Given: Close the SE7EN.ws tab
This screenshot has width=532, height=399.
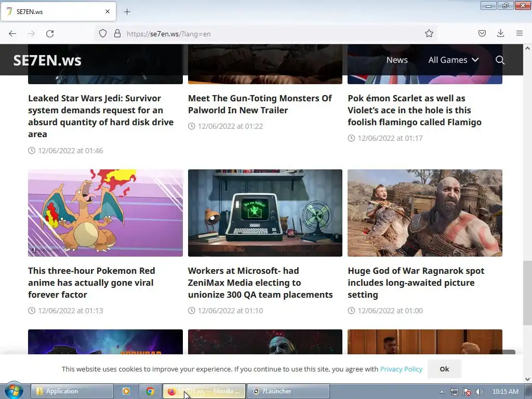Looking at the screenshot, I should [107, 11].
